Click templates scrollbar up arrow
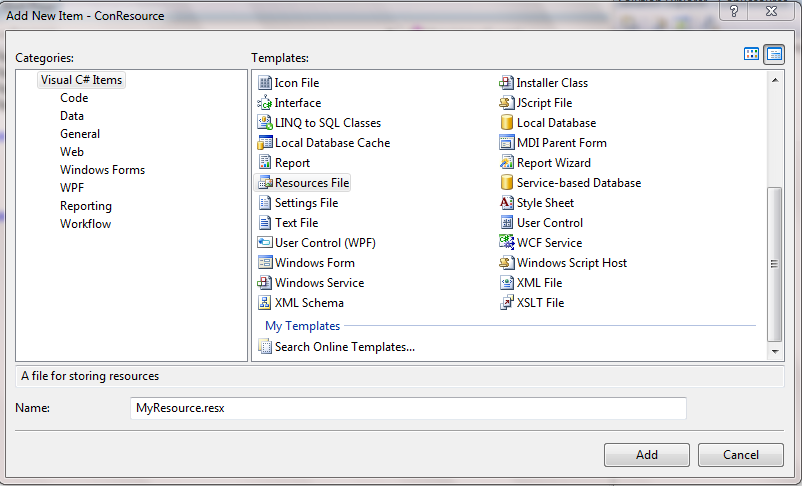 point(775,80)
